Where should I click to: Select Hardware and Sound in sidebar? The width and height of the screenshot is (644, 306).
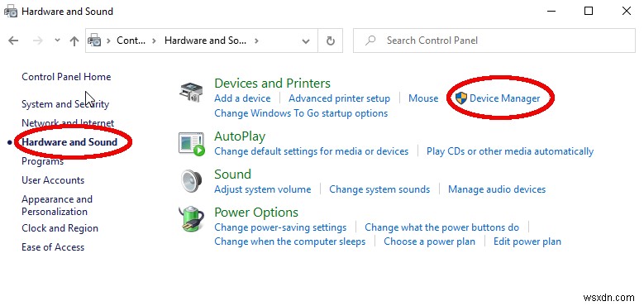tap(69, 142)
